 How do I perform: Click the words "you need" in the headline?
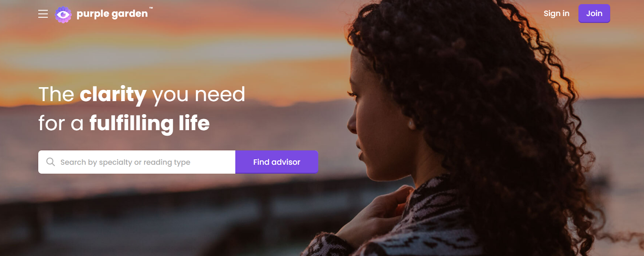[x=198, y=95]
